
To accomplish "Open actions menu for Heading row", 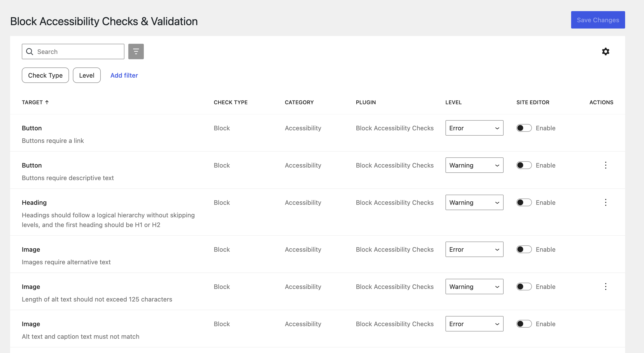I will click(x=606, y=202).
